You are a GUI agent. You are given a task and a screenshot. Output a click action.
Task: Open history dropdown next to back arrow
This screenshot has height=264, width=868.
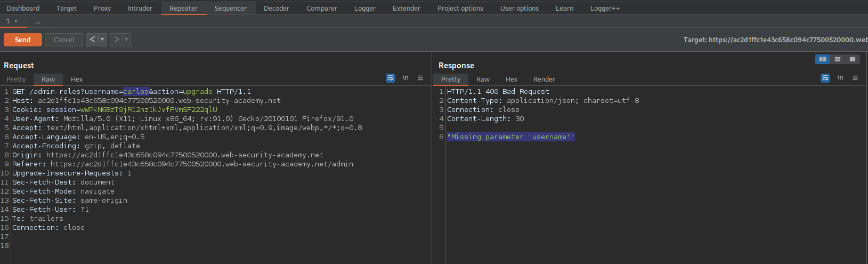pos(103,39)
